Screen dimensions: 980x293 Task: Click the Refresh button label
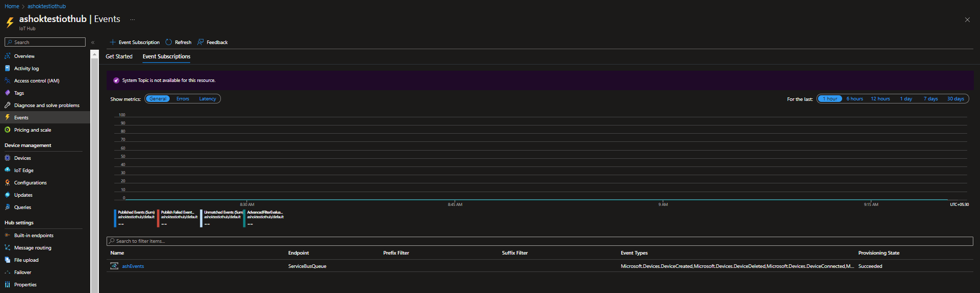(x=183, y=43)
